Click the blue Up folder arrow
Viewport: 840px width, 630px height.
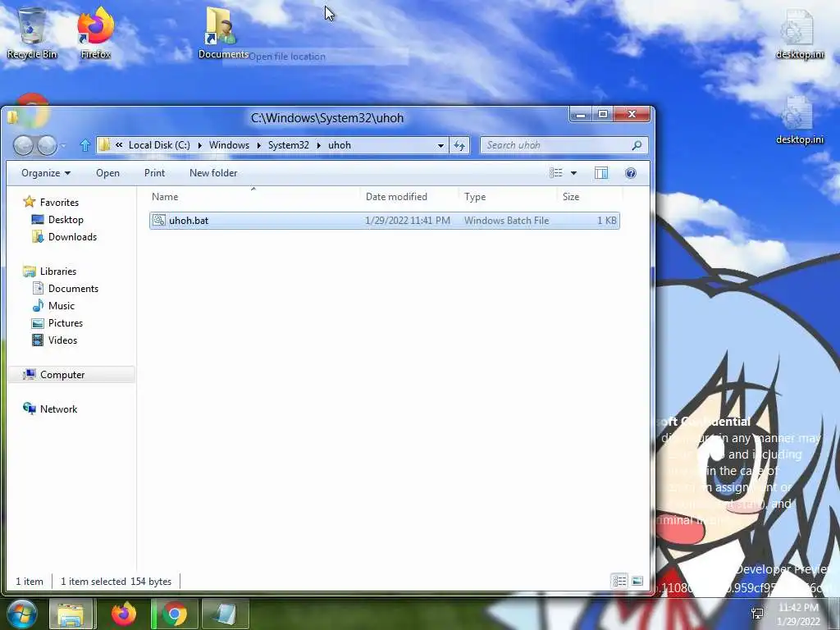84,145
